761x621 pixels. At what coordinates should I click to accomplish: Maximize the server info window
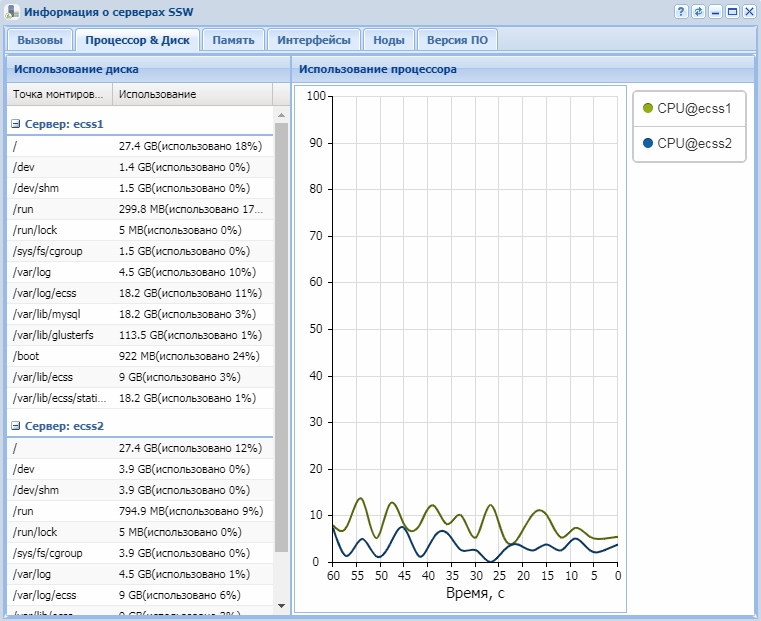732,12
